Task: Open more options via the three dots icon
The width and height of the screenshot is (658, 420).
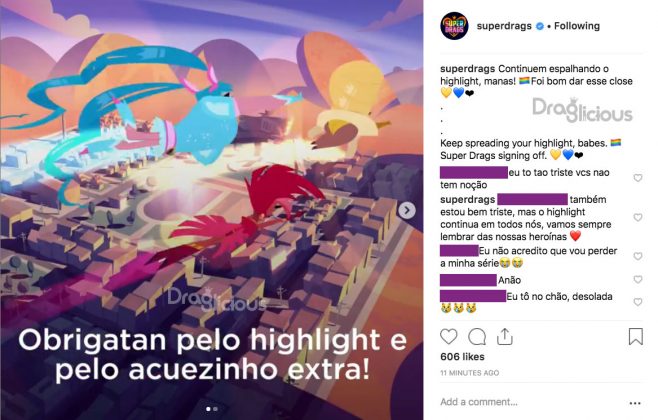Action: tap(635, 403)
